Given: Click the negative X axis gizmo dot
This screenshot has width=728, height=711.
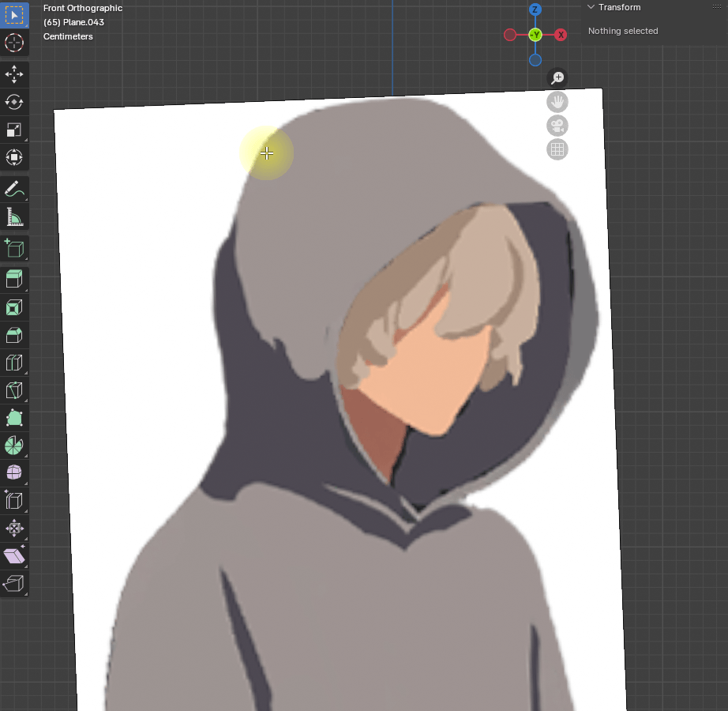Looking at the screenshot, I should (x=510, y=35).
